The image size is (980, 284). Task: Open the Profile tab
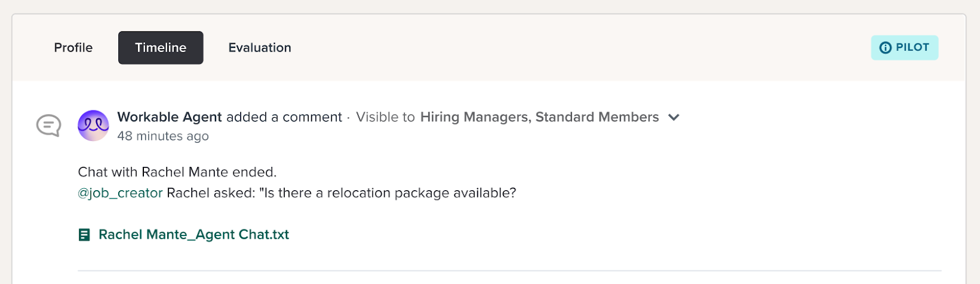click(x=73, y=48)
